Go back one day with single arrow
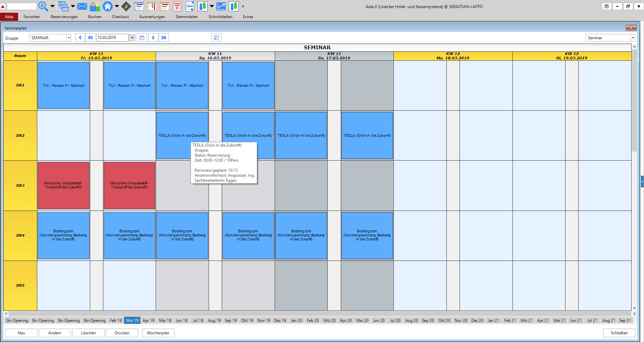Image resolution: width=644 pixels, height=342 pixels. coord(80,38)
